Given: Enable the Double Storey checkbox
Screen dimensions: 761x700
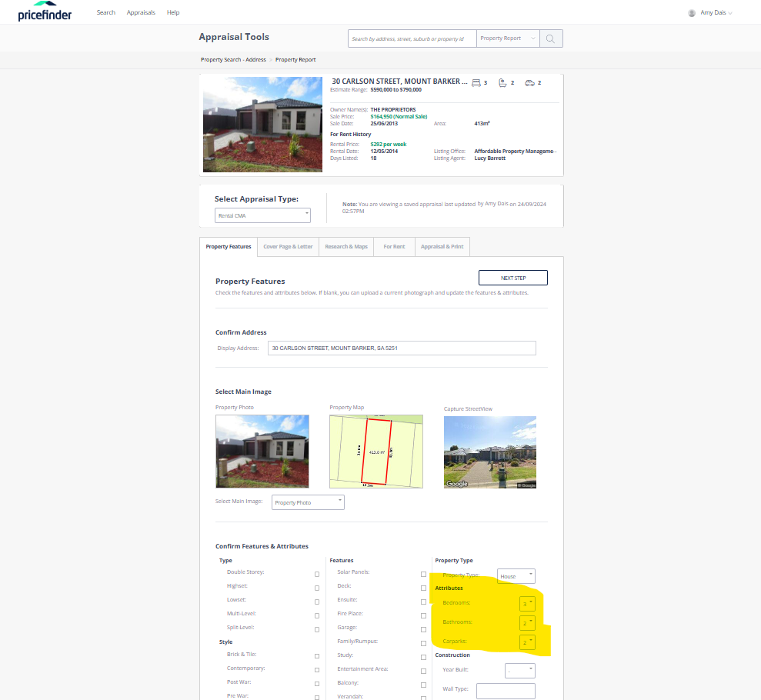Looking at the screenshot, I should (x=317, y=574).
